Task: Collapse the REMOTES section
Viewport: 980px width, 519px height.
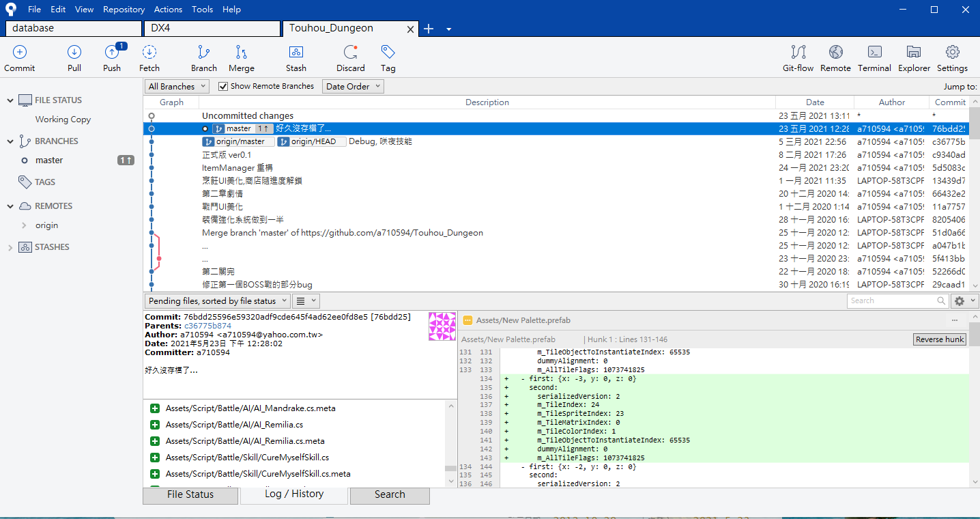Action: 10,206
